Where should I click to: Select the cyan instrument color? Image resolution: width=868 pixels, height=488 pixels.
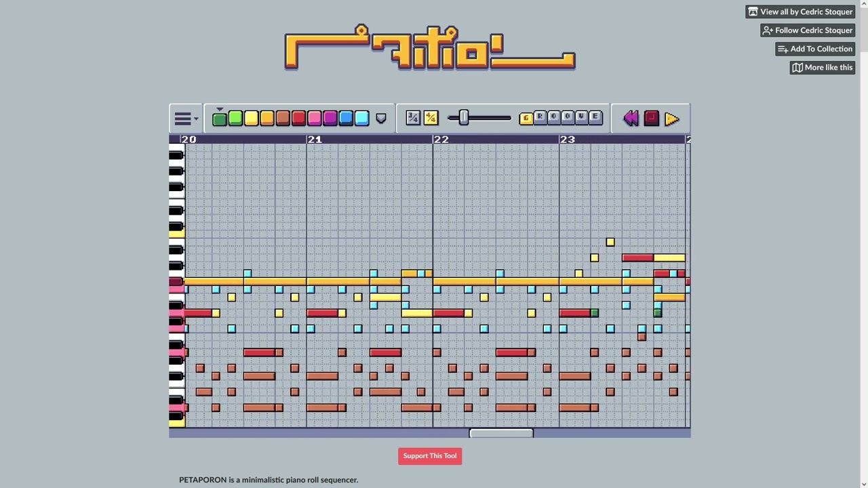point(361,119)
